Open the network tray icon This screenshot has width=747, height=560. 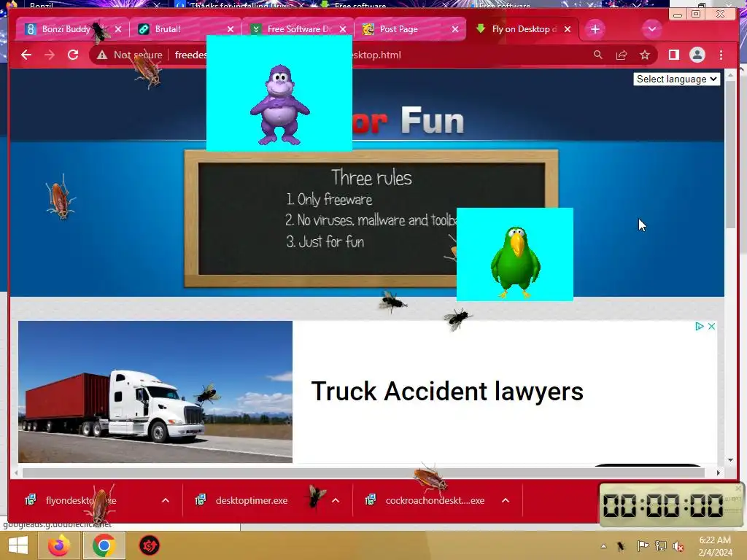661,546
